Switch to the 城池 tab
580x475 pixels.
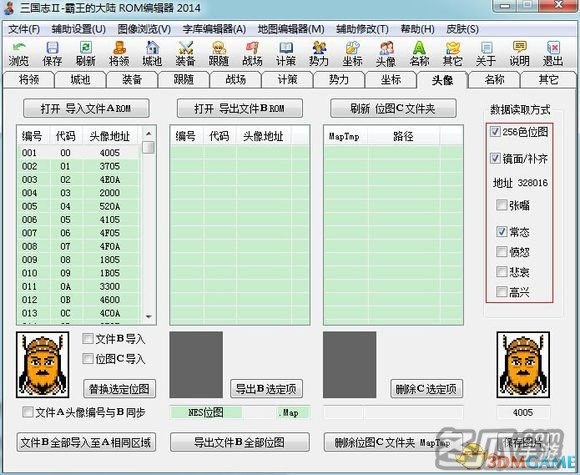click(80, 80)
